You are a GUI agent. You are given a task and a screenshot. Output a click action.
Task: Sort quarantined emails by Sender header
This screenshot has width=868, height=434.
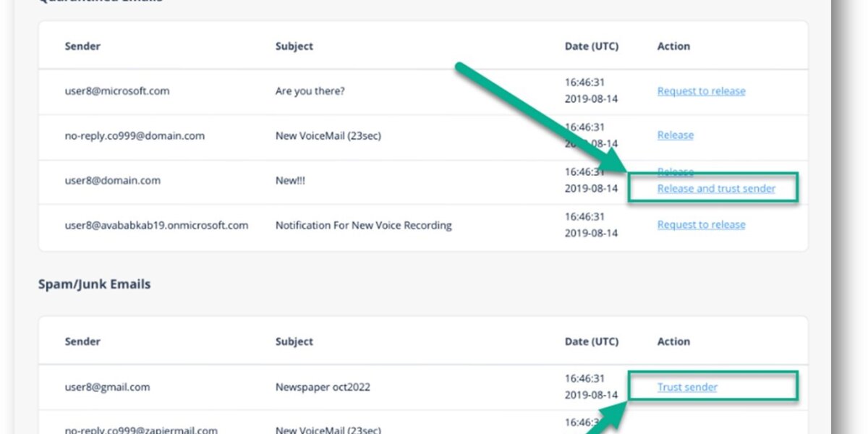coord(82,46)
